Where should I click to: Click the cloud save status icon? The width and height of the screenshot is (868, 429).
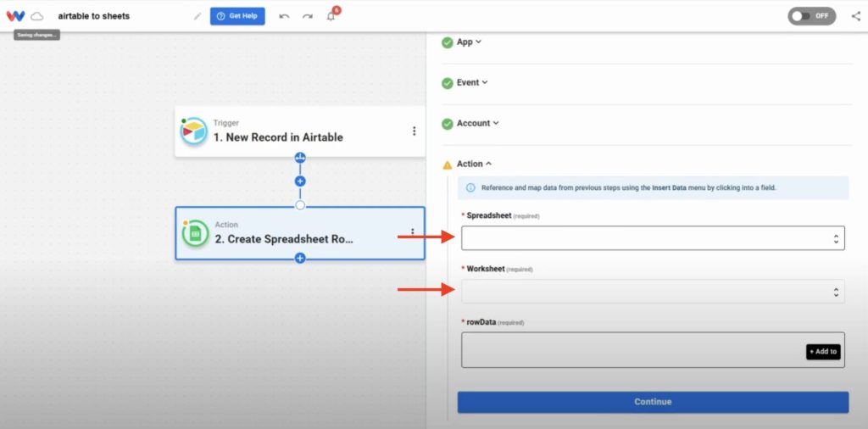(37, 16)
